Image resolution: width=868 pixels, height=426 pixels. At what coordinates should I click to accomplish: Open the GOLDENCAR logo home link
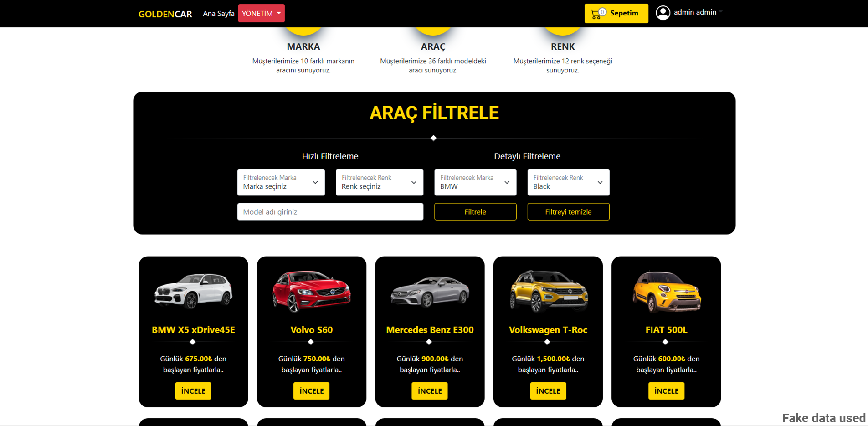pyautogui.click(x=165, y=14)
